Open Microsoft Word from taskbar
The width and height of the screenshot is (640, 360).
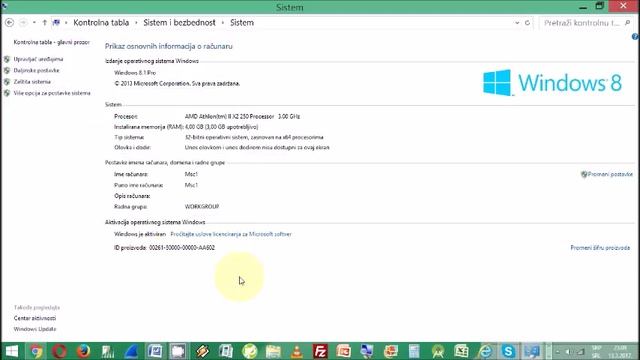pos(155,351)
